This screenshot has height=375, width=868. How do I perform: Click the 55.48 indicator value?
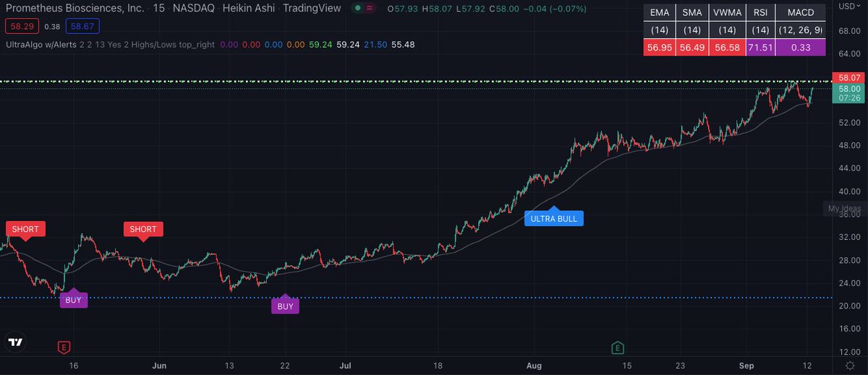403,44
